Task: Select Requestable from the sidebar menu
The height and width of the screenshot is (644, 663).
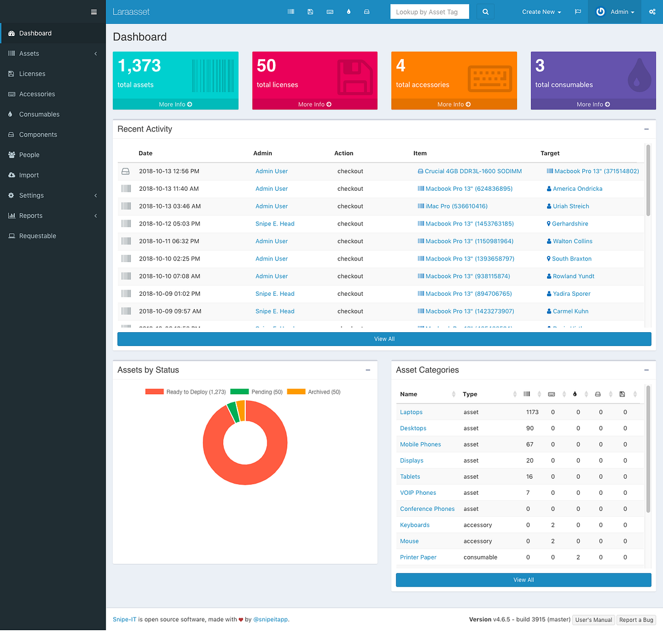Action: [38, 235]
